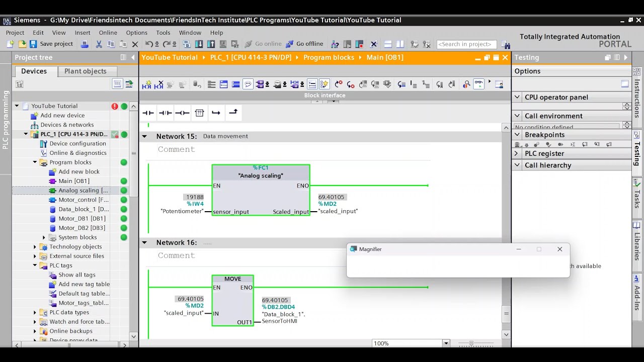Viewport: 644px width, 362px height.
Task: Open the favorites star icon in editor toolbar
Action: 325,84
